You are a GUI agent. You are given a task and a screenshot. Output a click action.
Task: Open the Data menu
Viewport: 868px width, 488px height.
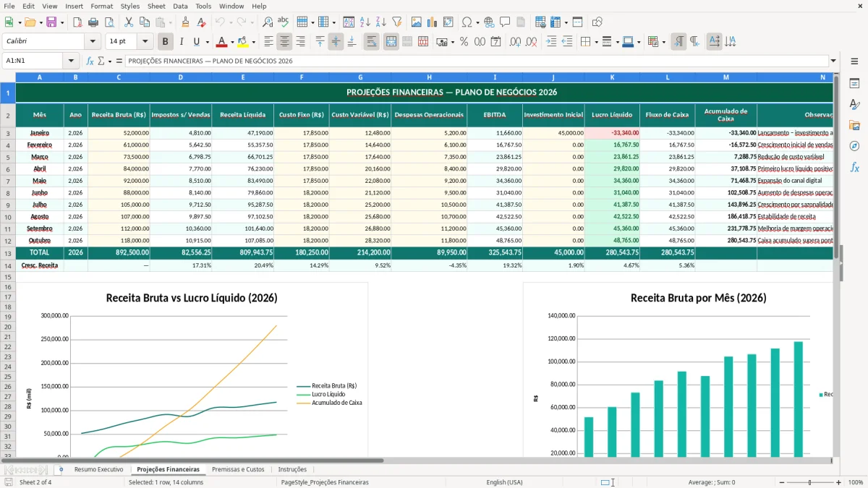pyautogui.click(x=180, y=6)
